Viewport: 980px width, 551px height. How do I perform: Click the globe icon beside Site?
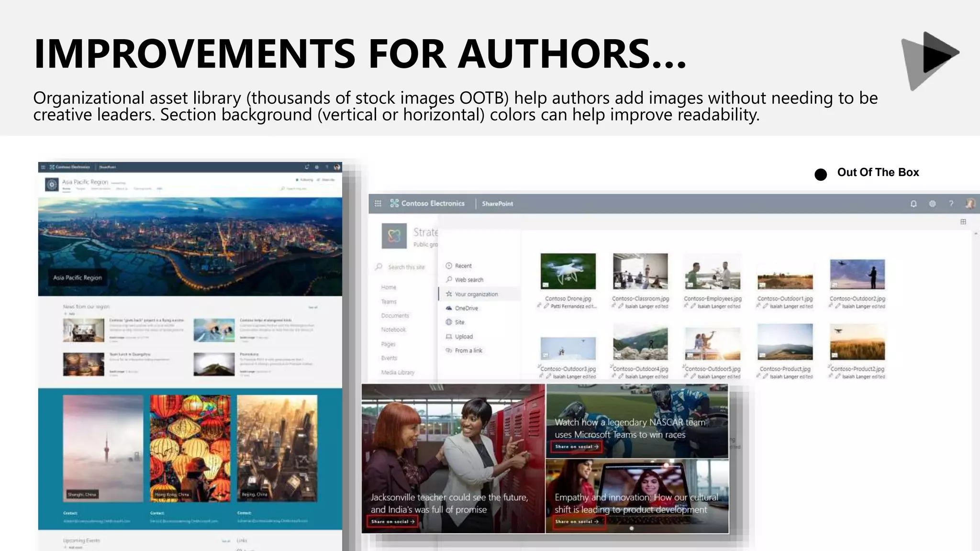[x=449, y=322]
